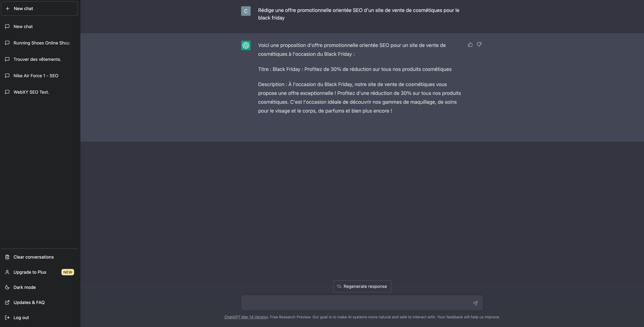Click plus icon to start new chat
Image resolution: width=644 pixels, height=327 pixels.
(x=8, y=9)
